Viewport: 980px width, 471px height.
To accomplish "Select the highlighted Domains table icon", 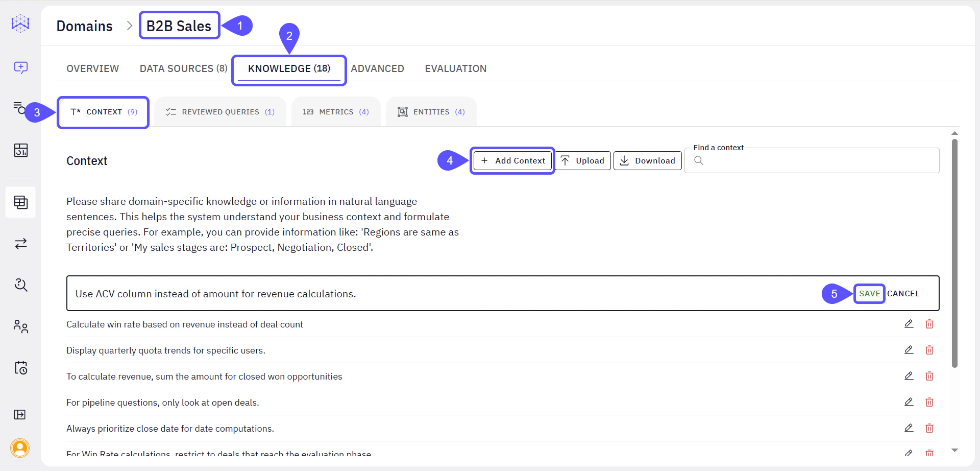I will pos(20,202).
